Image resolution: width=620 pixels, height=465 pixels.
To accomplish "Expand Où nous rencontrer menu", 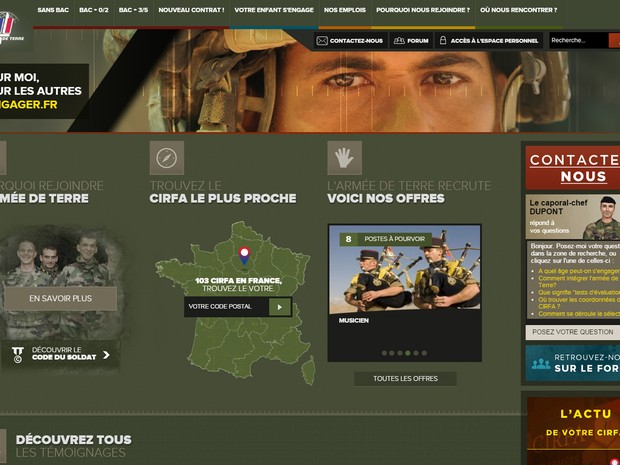I will (517, 10).
